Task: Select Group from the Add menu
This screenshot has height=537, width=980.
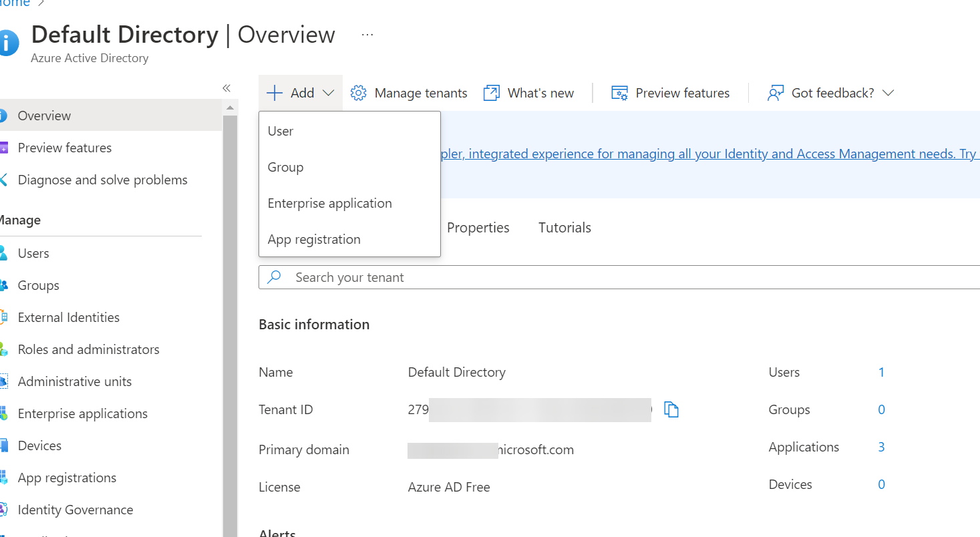Action: (x=349, y=167)
